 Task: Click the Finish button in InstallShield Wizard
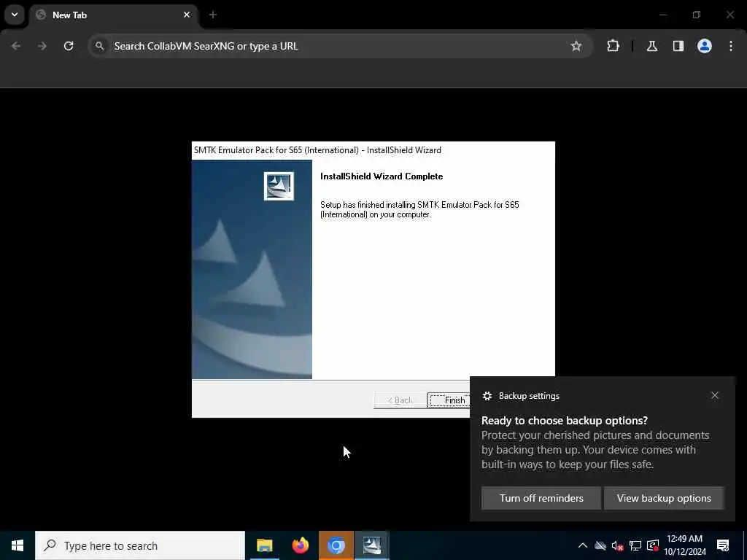click(x=449, y=400)
